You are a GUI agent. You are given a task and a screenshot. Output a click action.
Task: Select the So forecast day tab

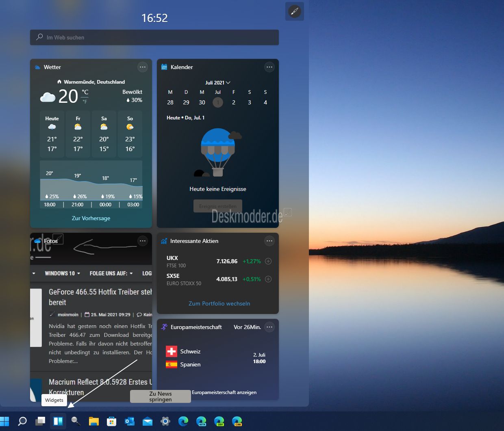point(130,134)
